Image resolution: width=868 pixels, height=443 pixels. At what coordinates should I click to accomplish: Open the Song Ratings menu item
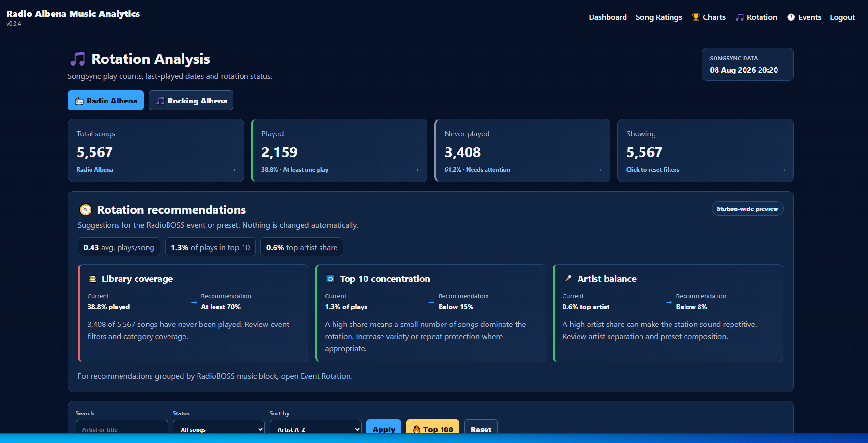(x=658, y=17)
